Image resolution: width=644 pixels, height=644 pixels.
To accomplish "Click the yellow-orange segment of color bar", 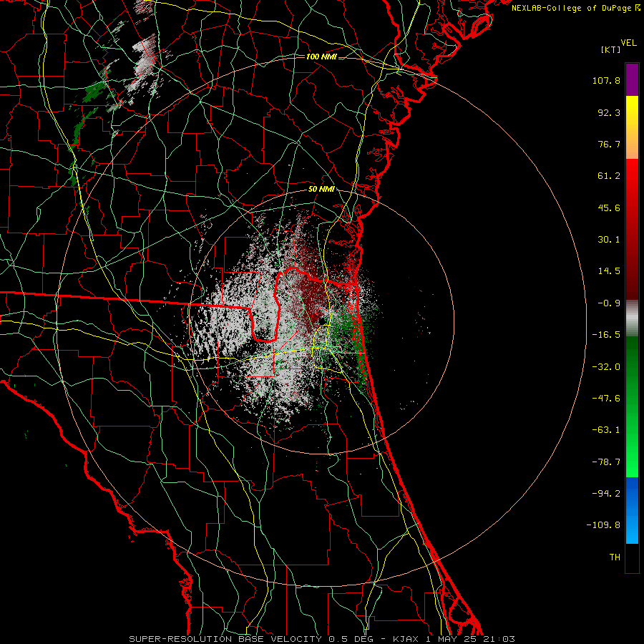I will [x=632, y=127].
